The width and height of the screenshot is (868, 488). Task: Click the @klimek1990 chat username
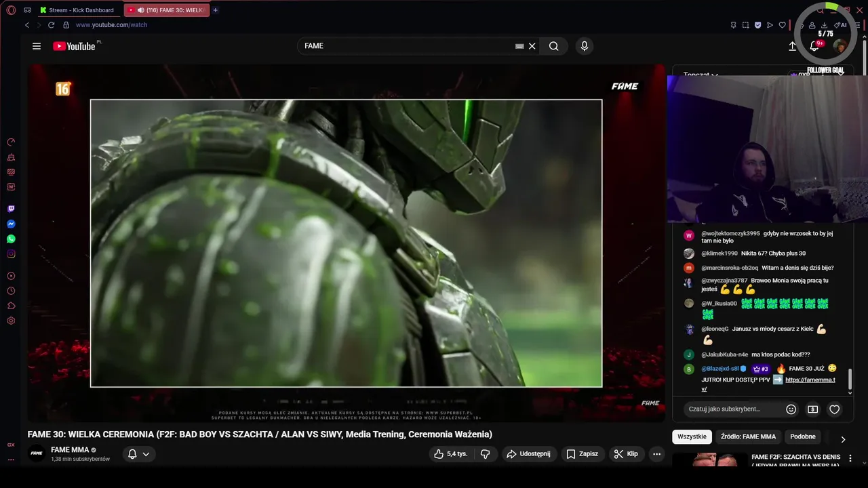point(719,253)
